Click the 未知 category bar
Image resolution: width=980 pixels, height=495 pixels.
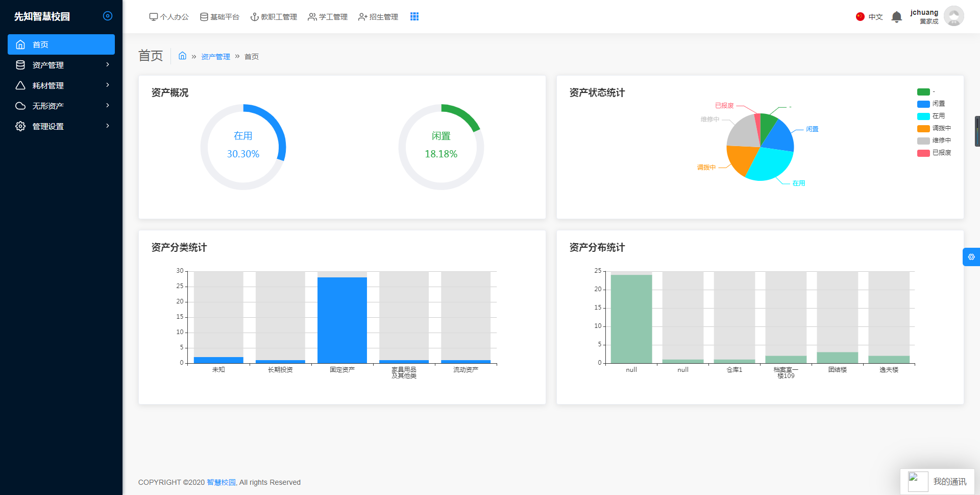pos(218,360)
